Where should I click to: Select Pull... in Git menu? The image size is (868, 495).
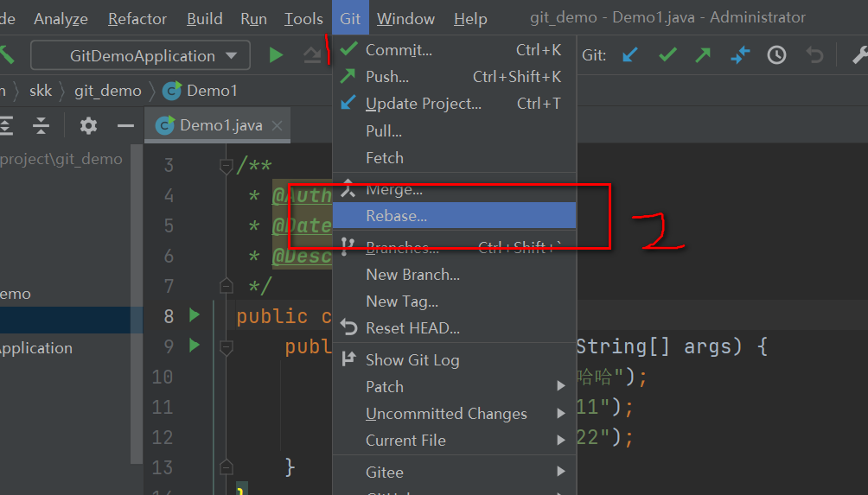454,131
